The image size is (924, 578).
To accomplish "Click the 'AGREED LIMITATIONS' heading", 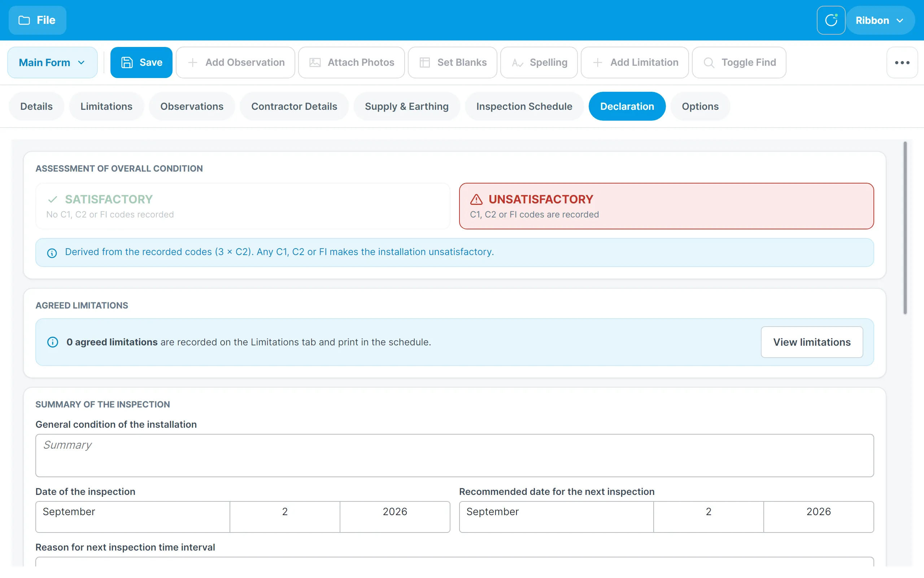I will click(x=82, y=306).
